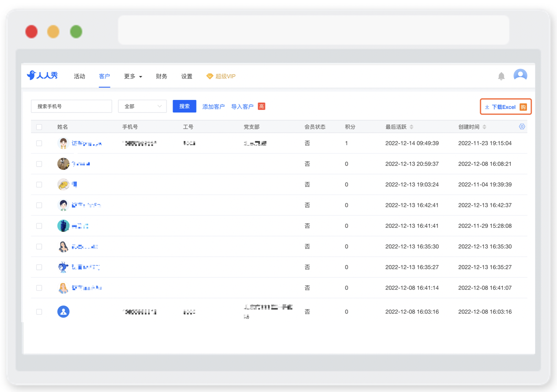
Task: Open avatar of customer created 2022-12-13 16:42:37
Action: 63,205
